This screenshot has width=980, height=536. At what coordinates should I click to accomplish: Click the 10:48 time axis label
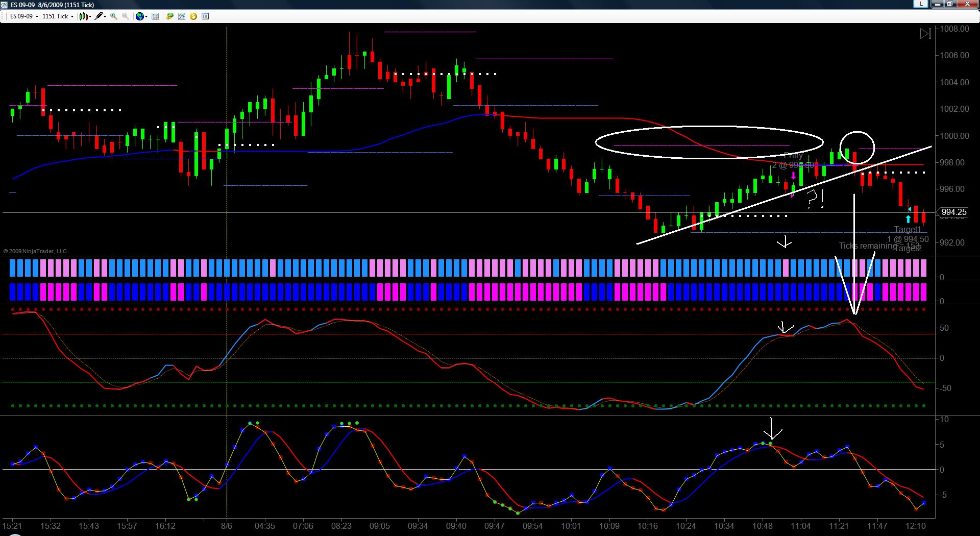(763, 526)
